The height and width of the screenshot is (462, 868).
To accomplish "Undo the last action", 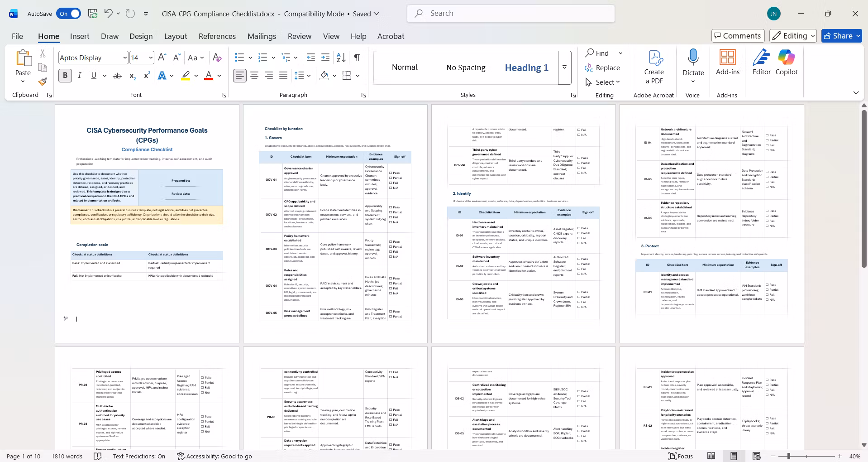I will point(108,14).
